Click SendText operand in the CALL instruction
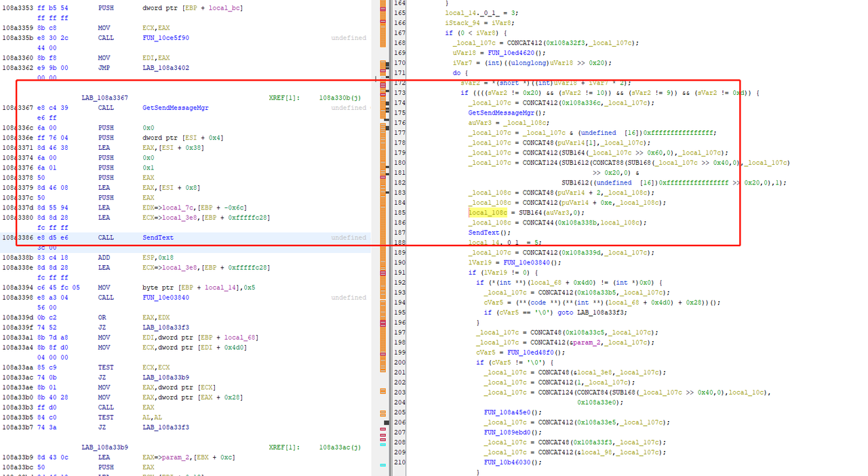Image resolution: width=868 pixels, height=476 pixels. coord(158,238)
